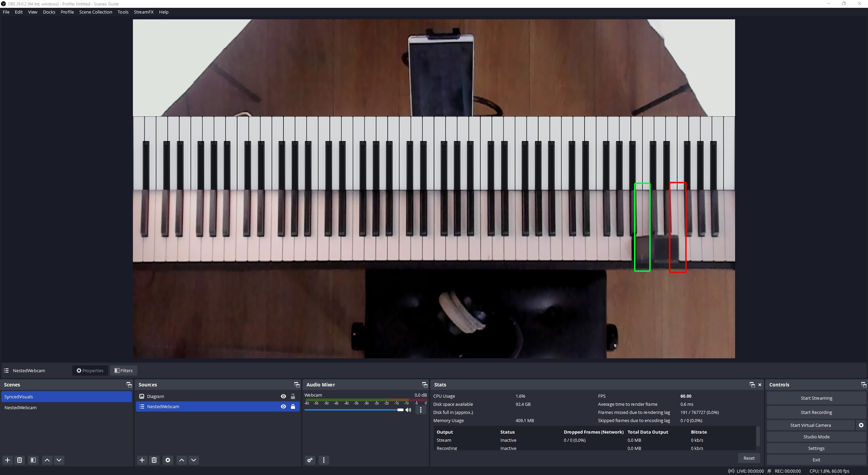Screen dimensions: 868x475
Task: Select the NestedWebcam scene
Action: (21, 407)
